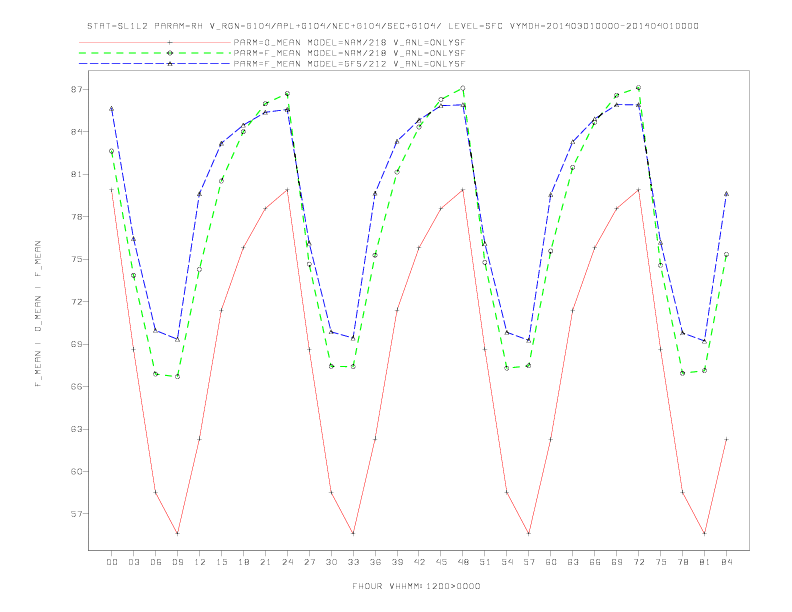Click x-axis tick label 81
Image resolution: width=792 pixels, height=612 pixels.
coord(705,562)
